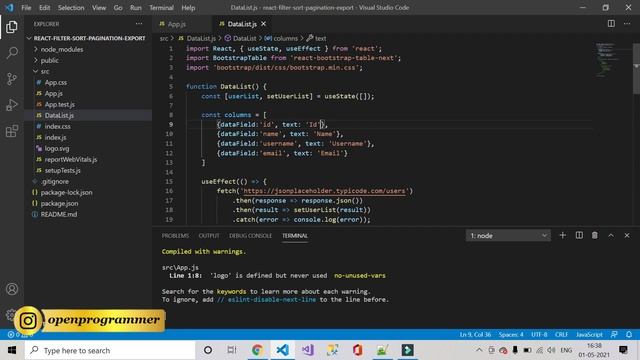Switch to the PROBLEMS panel tab
The width and height of the screenshot is (640, 360).
point(175,236)
